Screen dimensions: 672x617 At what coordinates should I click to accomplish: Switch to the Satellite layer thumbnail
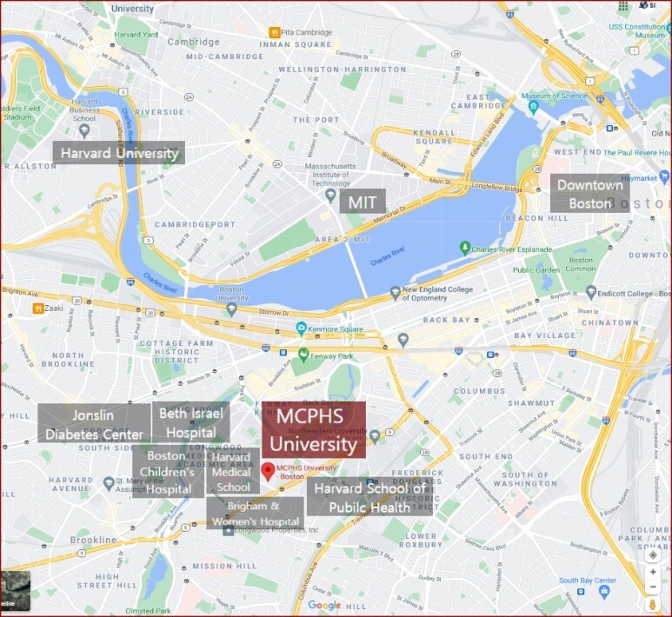[x=16, y=591]
